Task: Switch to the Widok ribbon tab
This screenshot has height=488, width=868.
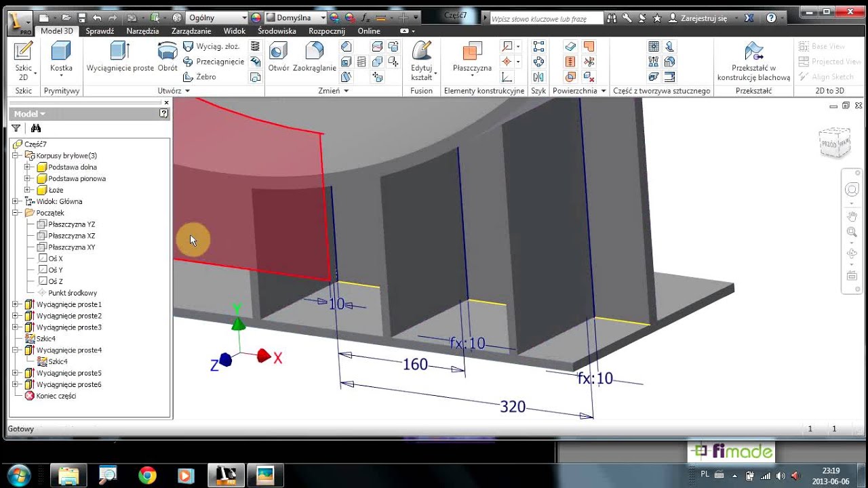Action: pyautogui.click(x=235, y=31)
